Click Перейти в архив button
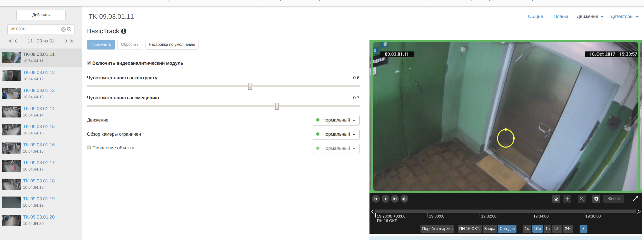The height and width of the screenshot is (240, 644). (x=437, y=229)
